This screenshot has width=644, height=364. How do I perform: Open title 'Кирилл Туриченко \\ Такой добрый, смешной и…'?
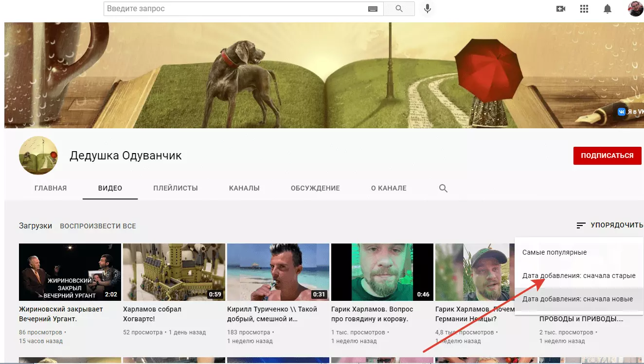click(272, 314)
